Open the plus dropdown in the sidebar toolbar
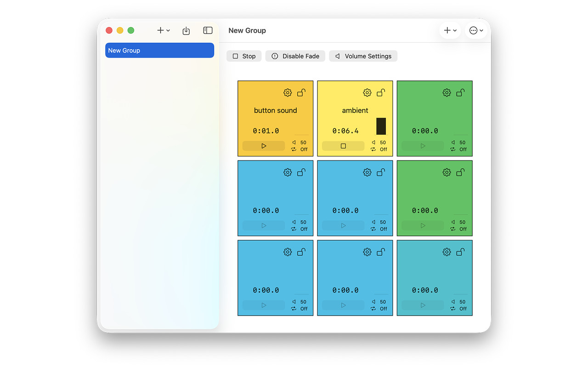588x368 pixels. 164,30
